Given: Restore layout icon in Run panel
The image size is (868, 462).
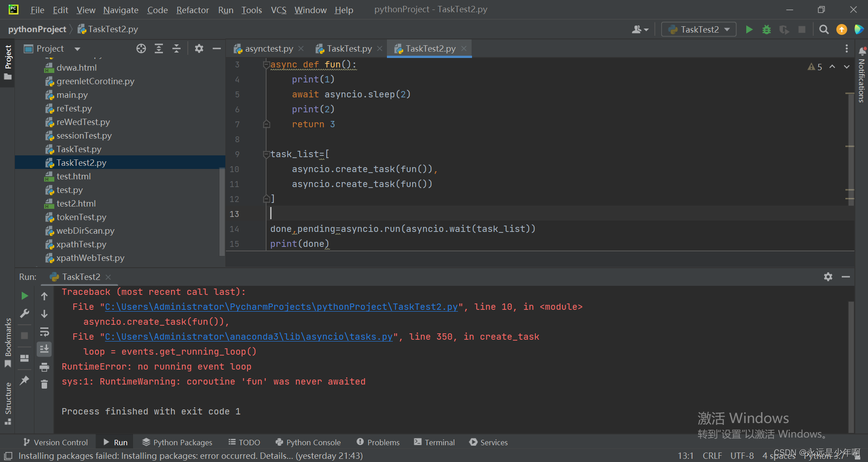Looking at the screenshot, I should click(25, 358).
